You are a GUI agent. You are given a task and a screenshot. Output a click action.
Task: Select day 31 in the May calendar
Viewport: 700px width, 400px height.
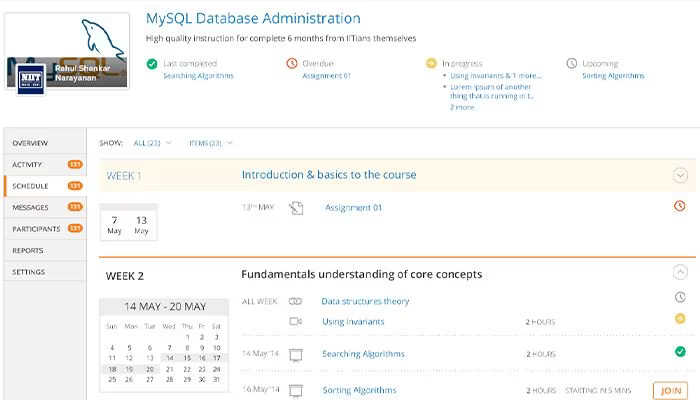point(217,379)
